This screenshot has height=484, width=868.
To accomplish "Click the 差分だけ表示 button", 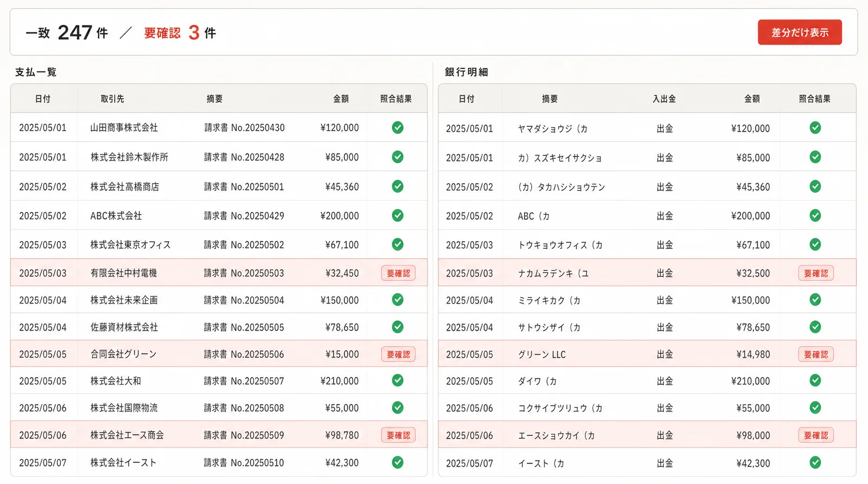I will click(x=800, y=33).
